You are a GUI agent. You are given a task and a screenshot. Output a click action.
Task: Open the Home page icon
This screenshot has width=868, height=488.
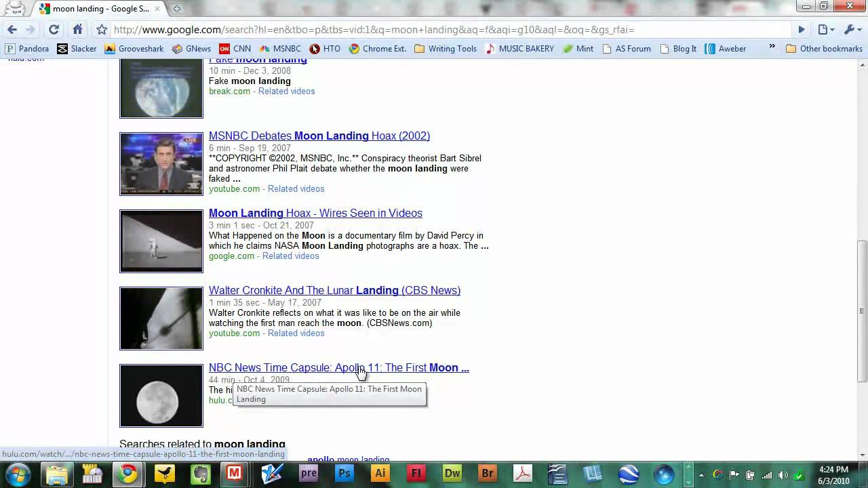(77, 30)
